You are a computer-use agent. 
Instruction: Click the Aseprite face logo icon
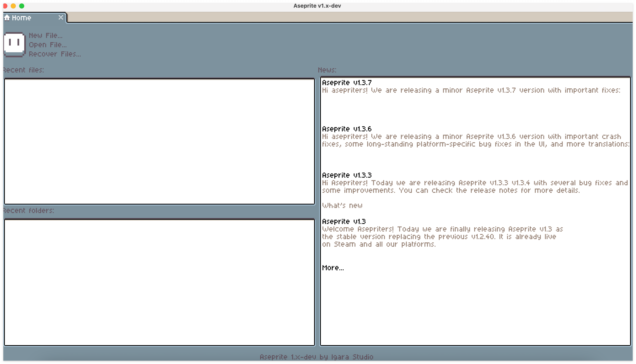14,44
